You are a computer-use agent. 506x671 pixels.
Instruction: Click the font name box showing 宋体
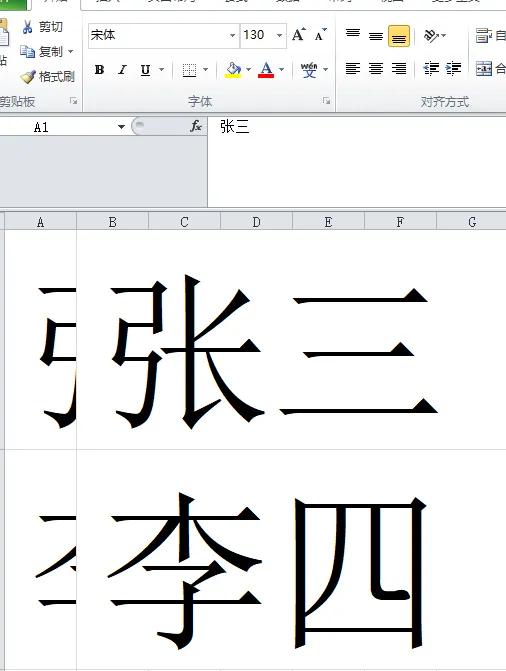tap(158, 35)
